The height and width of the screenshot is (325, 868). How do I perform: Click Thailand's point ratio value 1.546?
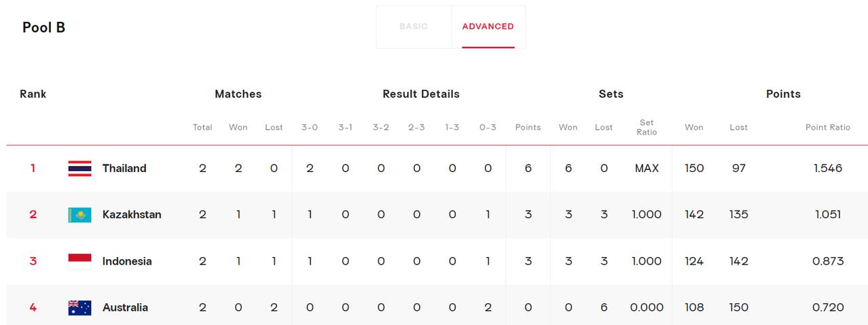point(828,168)
